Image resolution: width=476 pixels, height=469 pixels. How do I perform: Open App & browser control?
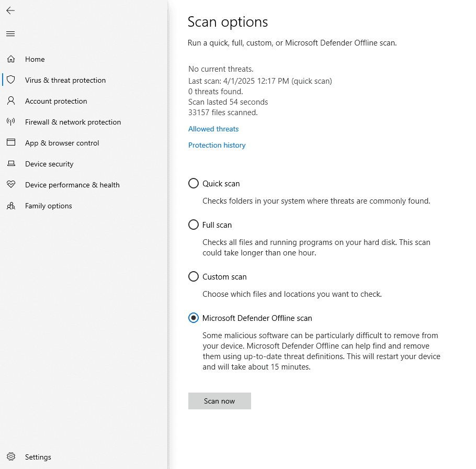coord(62,143)
